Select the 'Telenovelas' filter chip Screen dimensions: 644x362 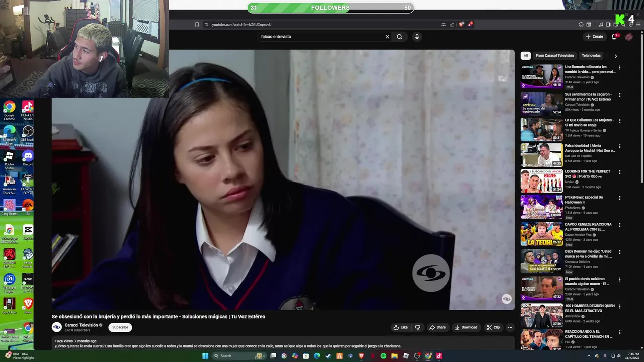591,56
